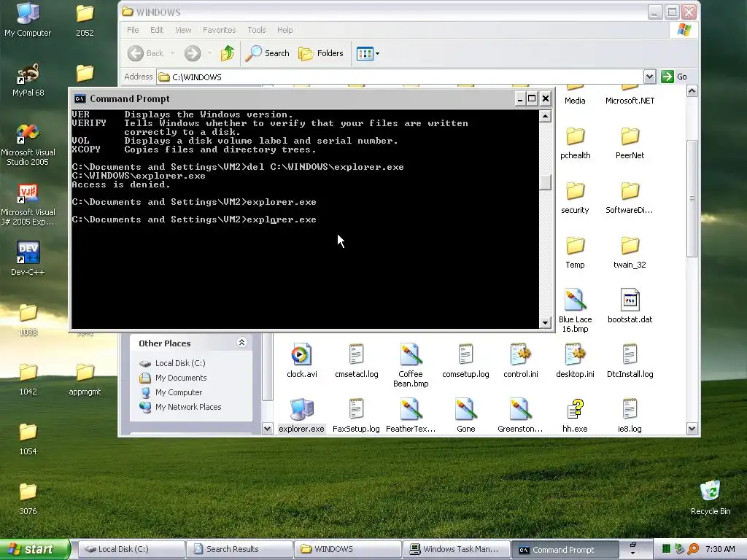Click the Start button

(34, 549)
